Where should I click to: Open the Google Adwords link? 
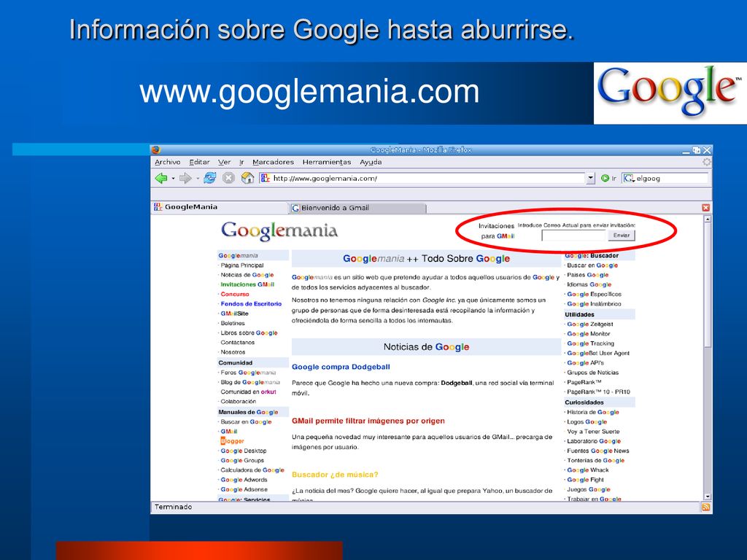[244, 480]
